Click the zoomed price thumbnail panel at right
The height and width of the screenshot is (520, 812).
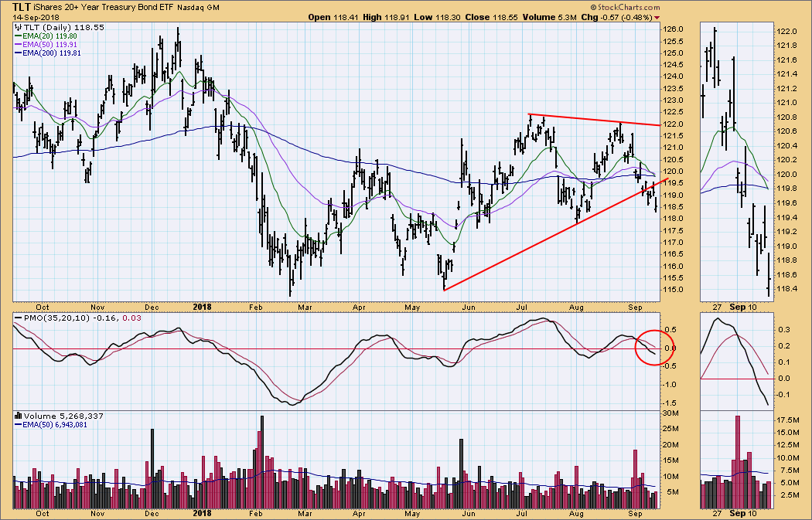click(x=735, y=161)
